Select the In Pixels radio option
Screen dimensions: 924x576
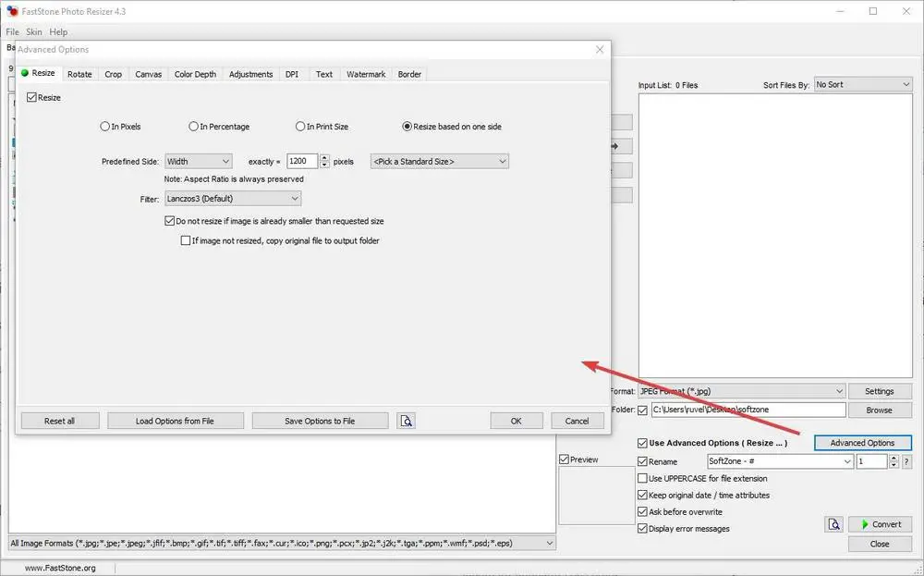pos(105,126)
